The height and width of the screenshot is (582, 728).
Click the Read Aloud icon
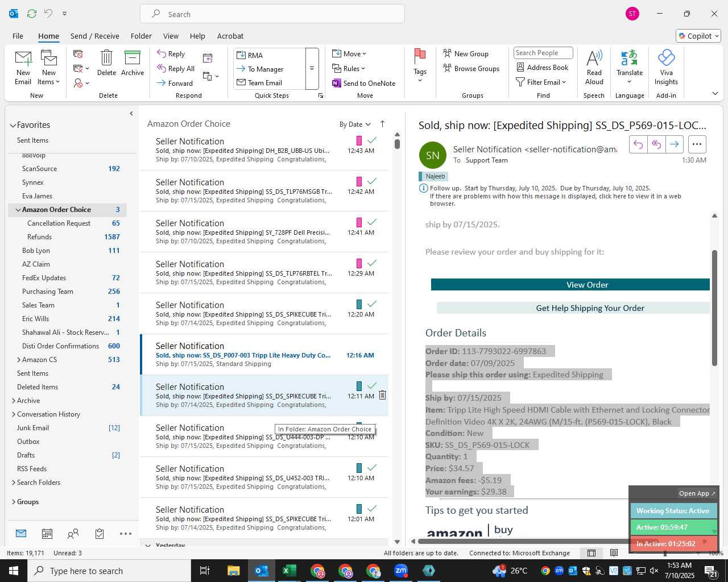(x=594, y=67)
